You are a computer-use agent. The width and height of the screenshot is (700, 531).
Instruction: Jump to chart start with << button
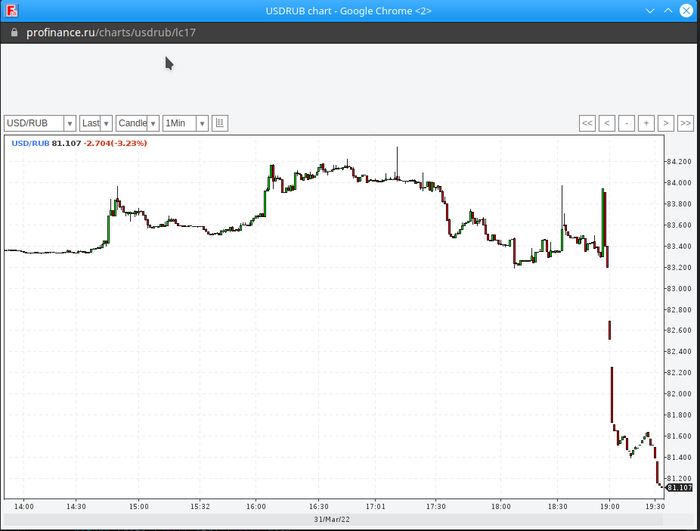587,123
